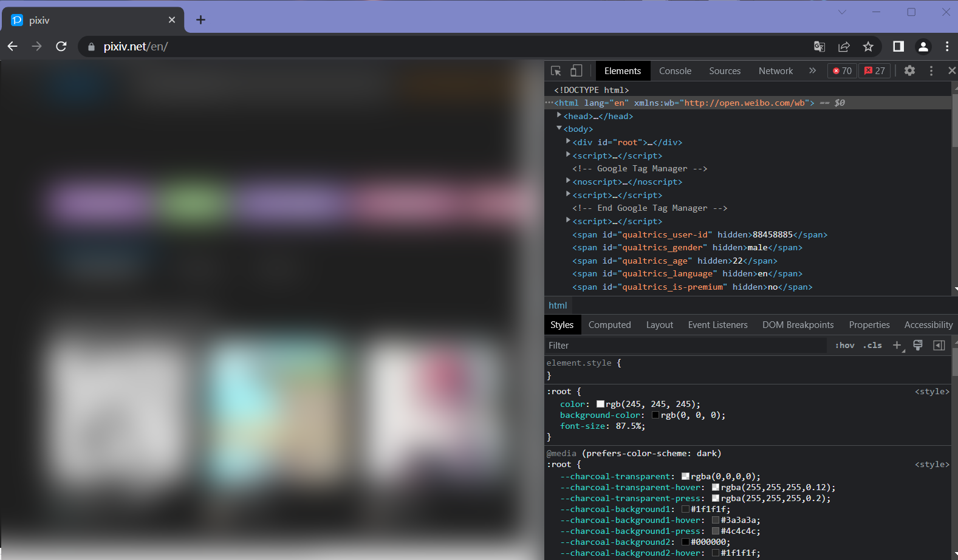The height and width of the screenshot is (560, 958).
Task: Open the Event Listeners tab
Action: click(x=717, y=325)
